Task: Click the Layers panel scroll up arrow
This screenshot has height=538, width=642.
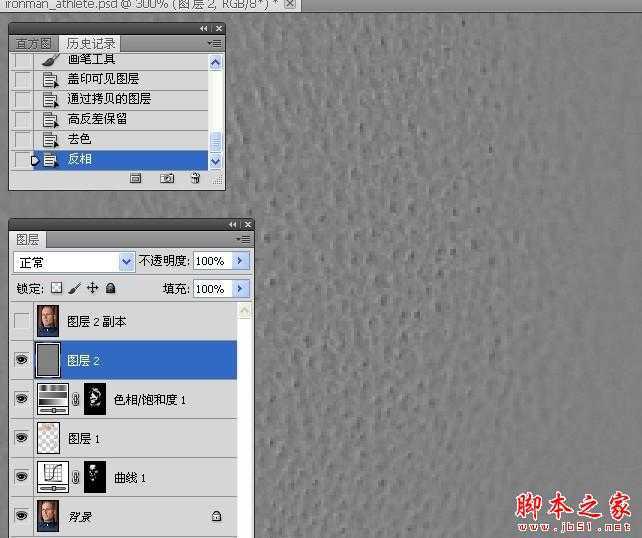Action: (x=244, y=311)
